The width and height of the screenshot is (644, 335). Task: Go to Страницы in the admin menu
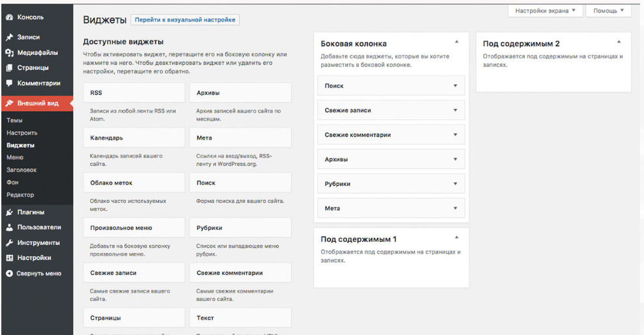click(x=33, y=68)
